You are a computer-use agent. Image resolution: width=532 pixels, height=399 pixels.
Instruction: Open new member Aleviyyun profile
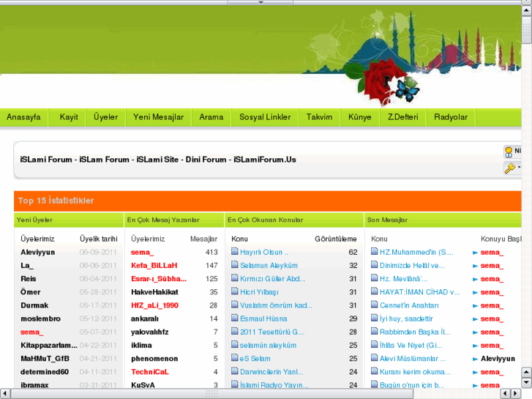click(37, 253)
